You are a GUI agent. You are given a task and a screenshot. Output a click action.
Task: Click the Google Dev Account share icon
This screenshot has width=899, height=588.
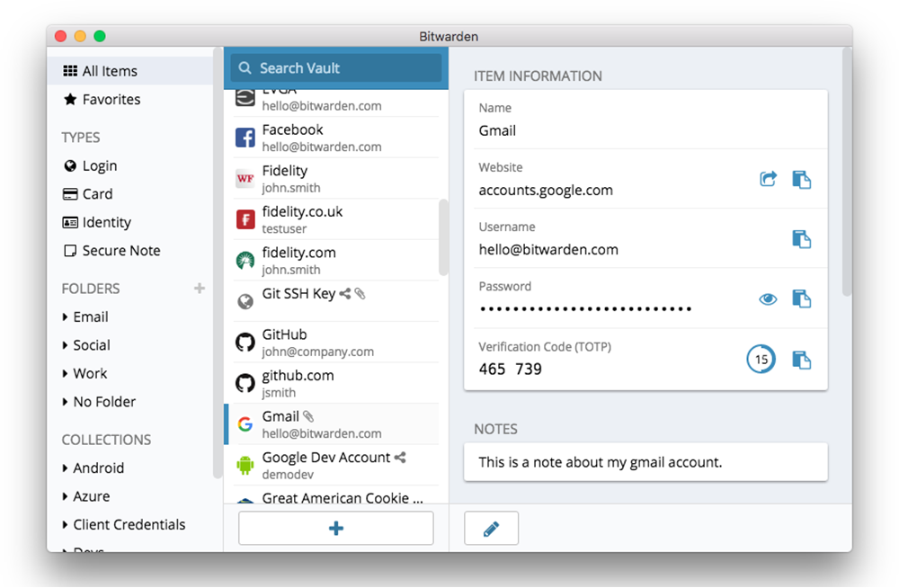(400, 458)
